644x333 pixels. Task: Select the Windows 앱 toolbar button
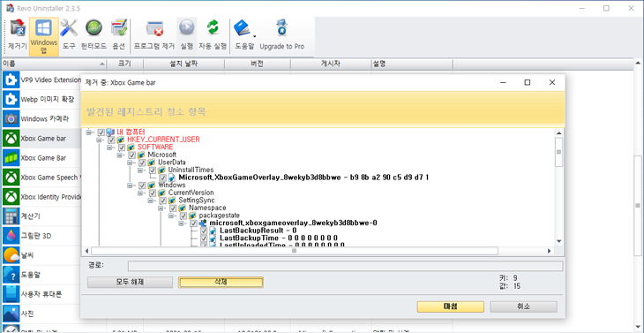click(x=43, y=36)
